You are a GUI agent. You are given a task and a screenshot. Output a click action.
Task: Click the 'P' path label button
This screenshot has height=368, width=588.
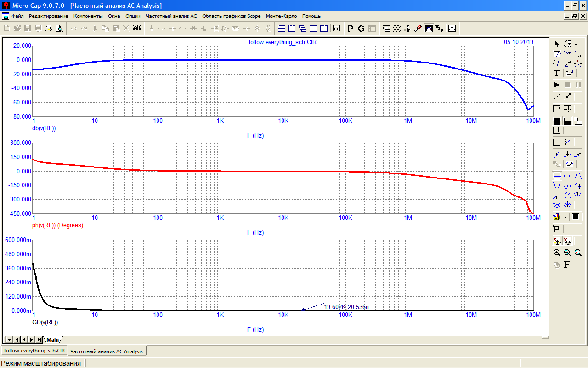[x=557, y=229]
